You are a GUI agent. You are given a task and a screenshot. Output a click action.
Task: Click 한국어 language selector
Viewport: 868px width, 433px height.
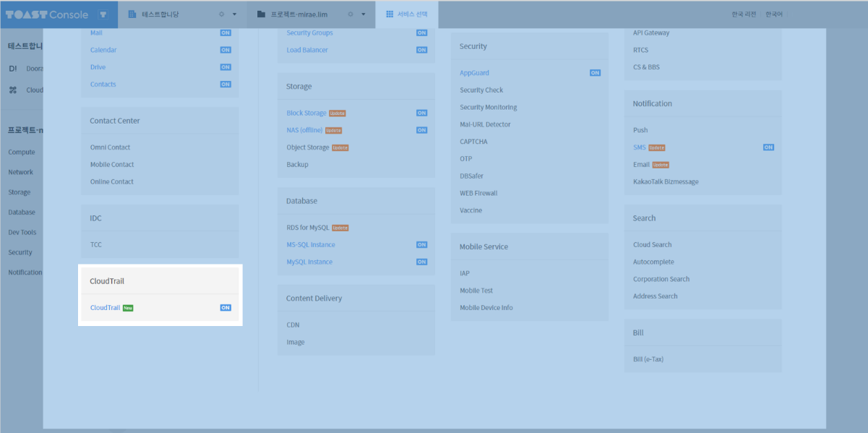point(774,14)
